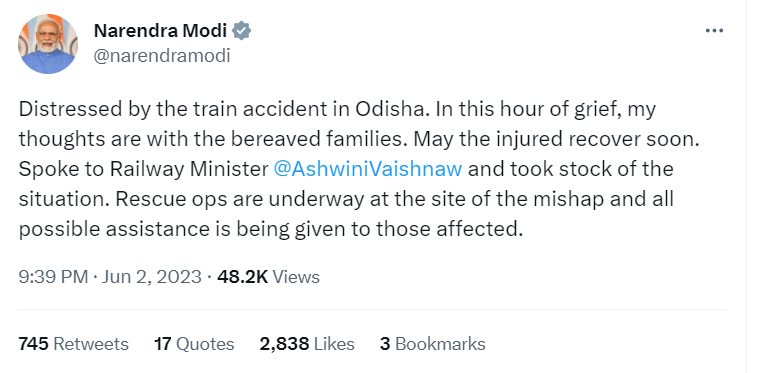Open Narendra Modi's profile picture
Viewport: 757px width, 373px height.
click(x=48, y=44)
